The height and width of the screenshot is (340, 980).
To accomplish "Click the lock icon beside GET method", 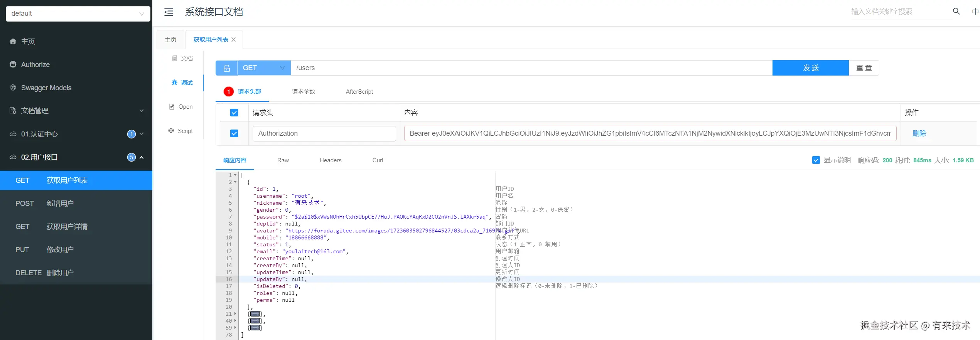I will [x=226, y=68].
